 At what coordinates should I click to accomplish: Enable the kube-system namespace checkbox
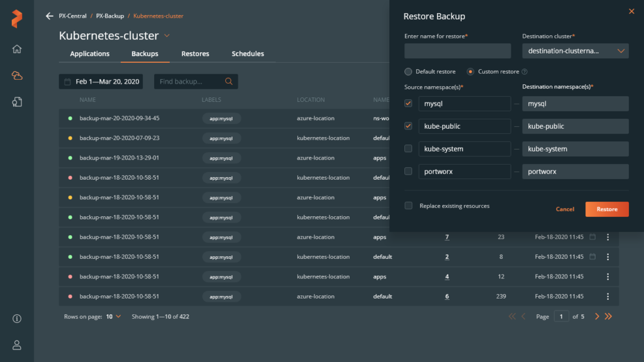point(408,148)
